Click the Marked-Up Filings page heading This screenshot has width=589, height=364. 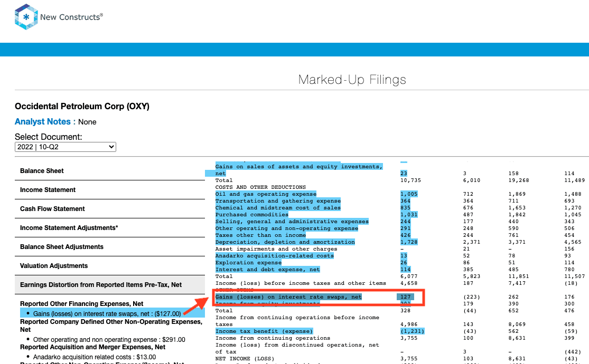pyautogui.click(x=352, y=80)
